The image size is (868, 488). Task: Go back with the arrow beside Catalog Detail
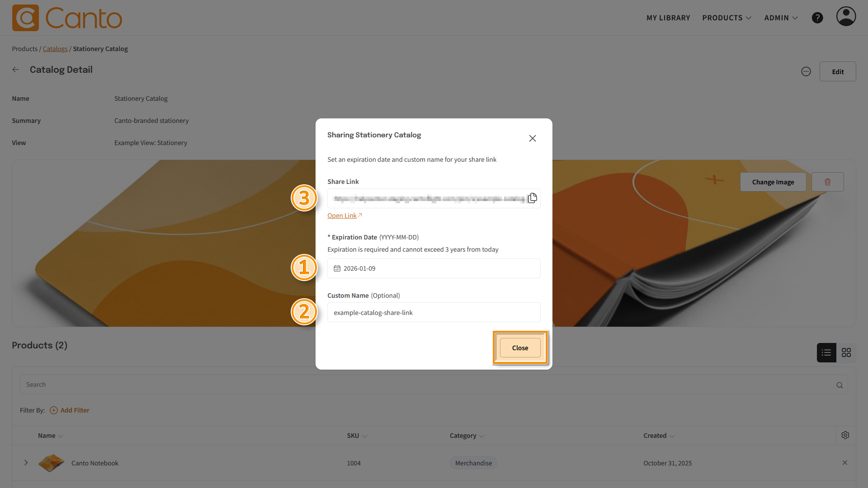coord(16,70)
